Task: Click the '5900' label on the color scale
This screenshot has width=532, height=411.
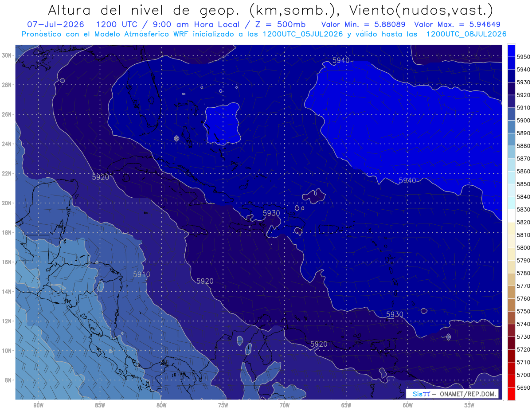Action: click(524, 121)
